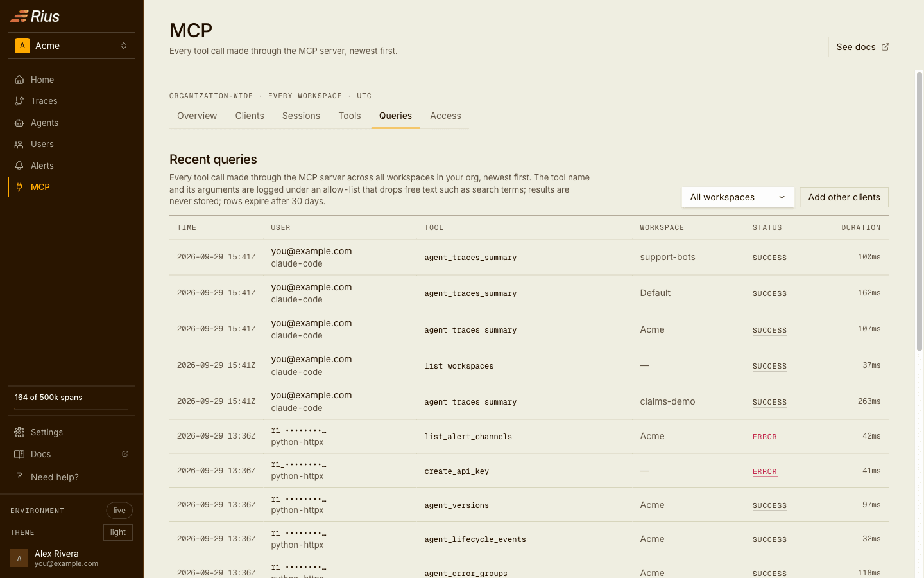
Task: Click ERROR status for create_api_key
Action: click(765, 471)
